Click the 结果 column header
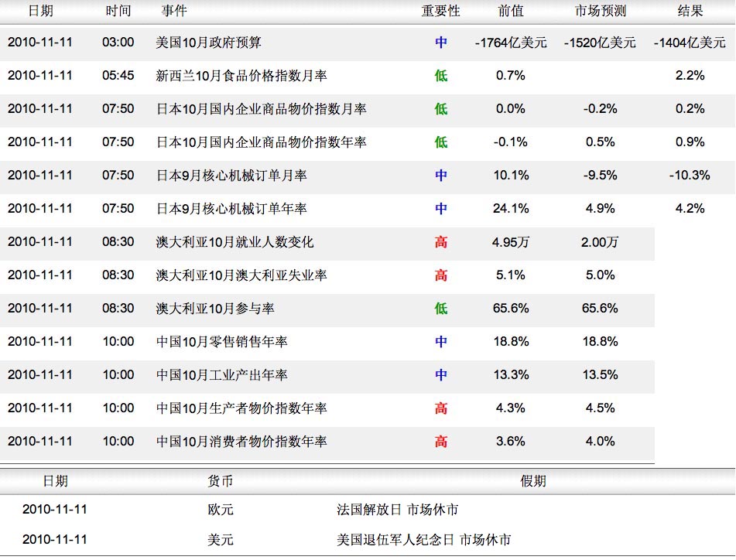 (690, 11)
